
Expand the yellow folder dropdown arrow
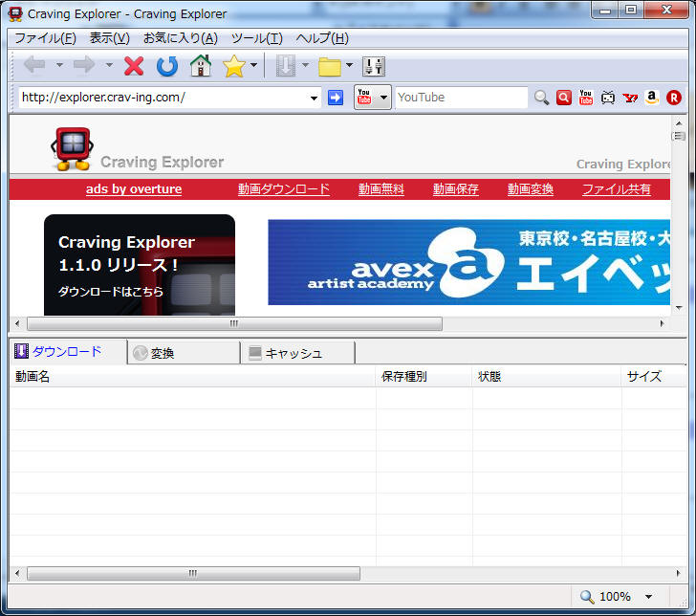point(350,66)
